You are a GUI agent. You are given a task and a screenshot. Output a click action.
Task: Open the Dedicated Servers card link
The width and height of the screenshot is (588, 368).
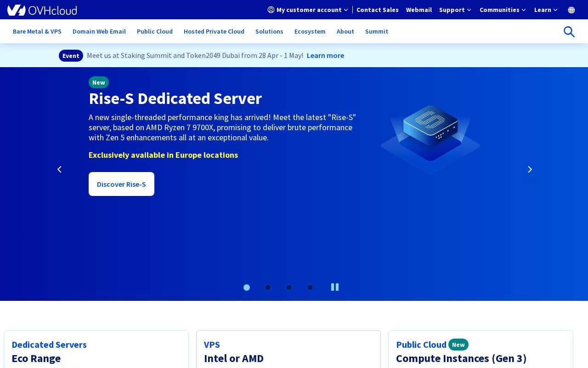point(49,345)
